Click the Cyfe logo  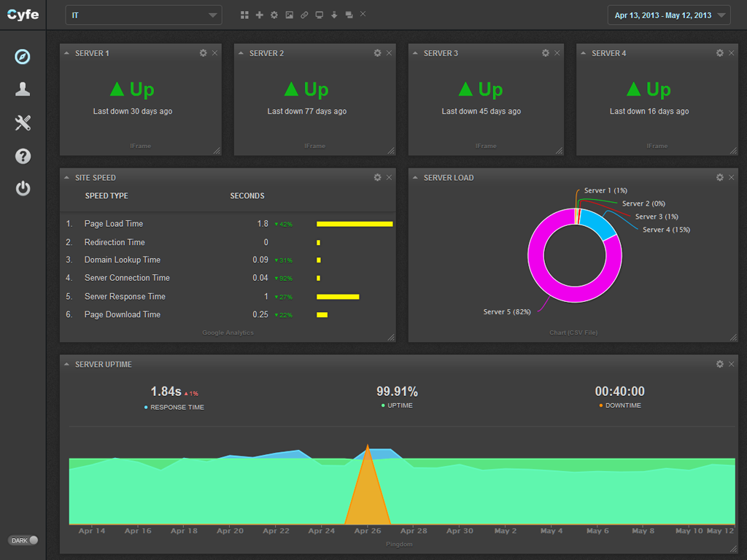tap(23, 15)
